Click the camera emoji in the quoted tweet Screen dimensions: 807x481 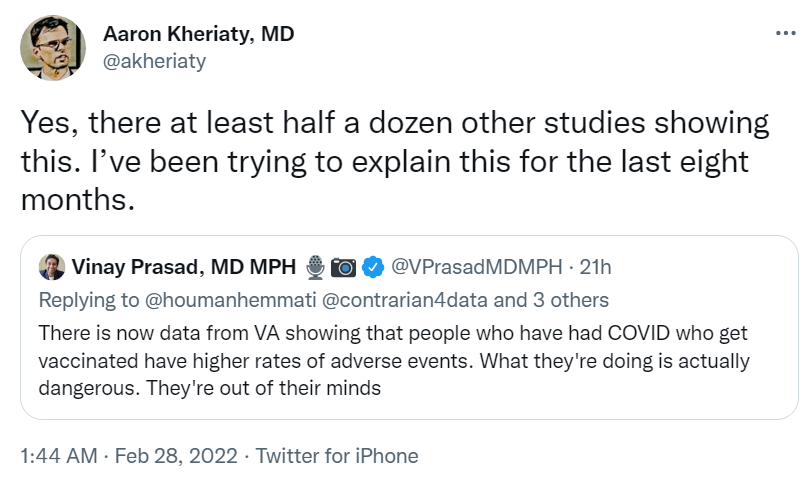click(x=344, y=267)
